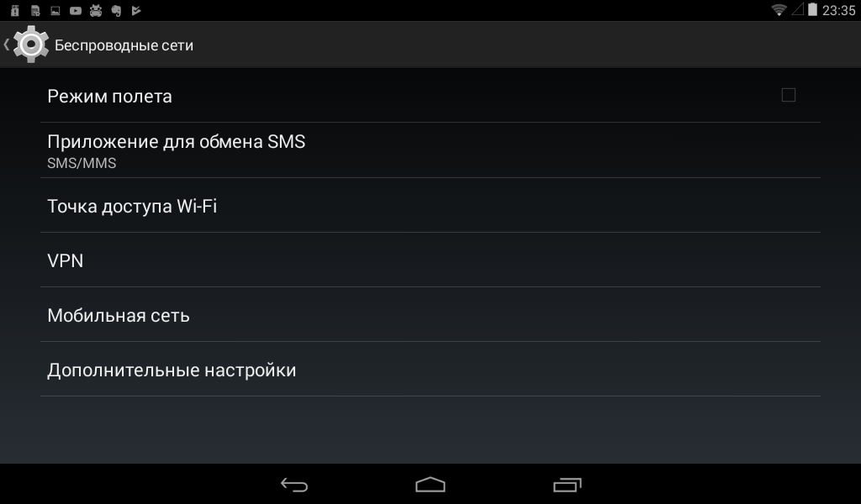Tap the clock showing 23:35
Viewport: 861px width, 504px height.
click(x=838, y=10)
